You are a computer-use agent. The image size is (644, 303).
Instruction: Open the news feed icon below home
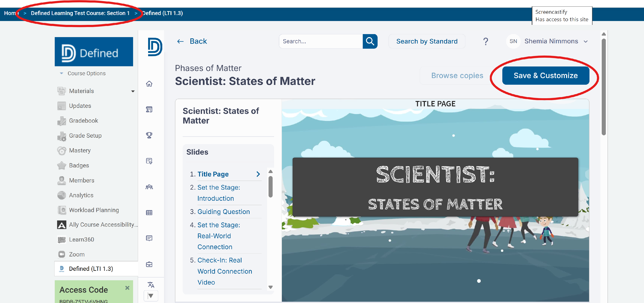click(149, 109)
